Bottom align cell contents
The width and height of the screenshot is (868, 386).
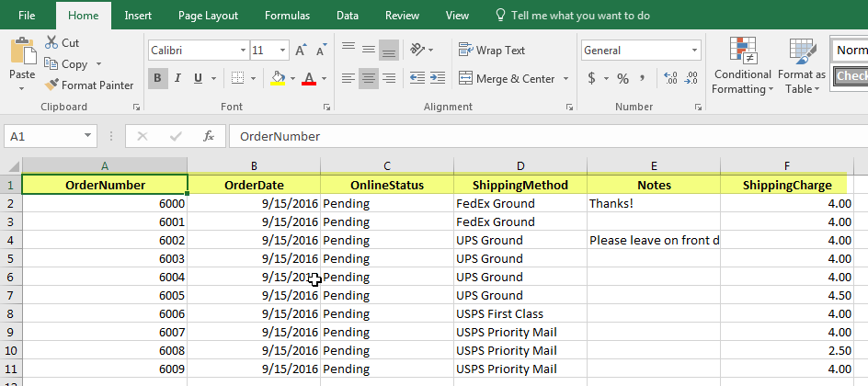[x=389, y=51]
